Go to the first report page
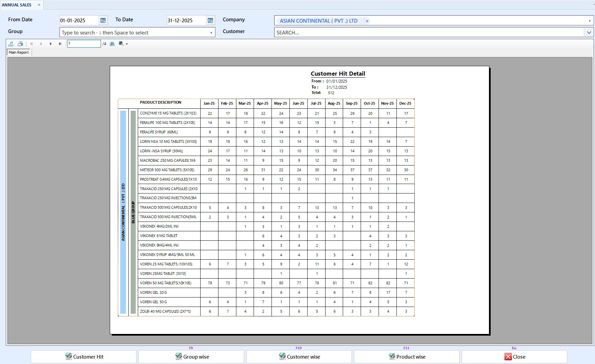This screenshot has height=364, width=595. [31, 44]
